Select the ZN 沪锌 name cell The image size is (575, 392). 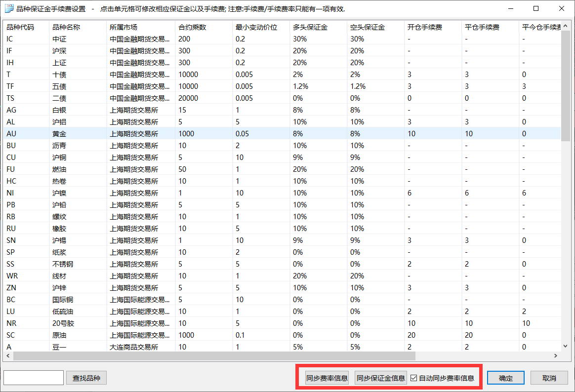click(78, 288)
